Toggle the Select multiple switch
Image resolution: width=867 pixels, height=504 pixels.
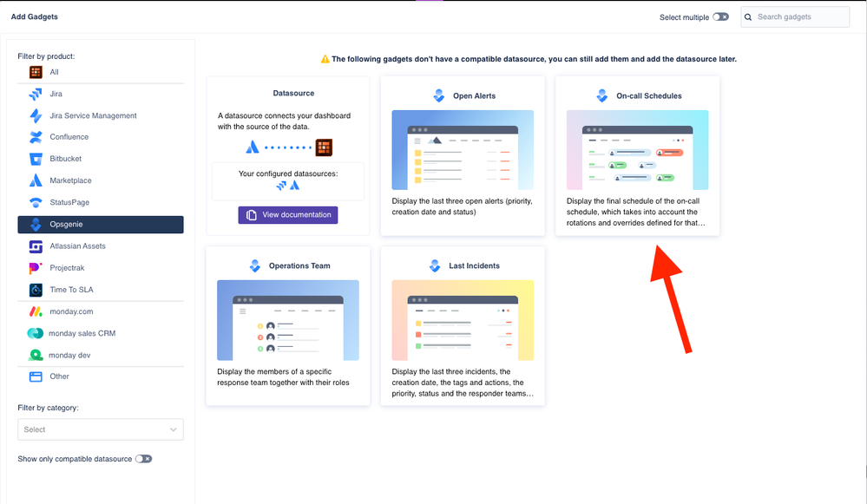click(x=720, y=17)
